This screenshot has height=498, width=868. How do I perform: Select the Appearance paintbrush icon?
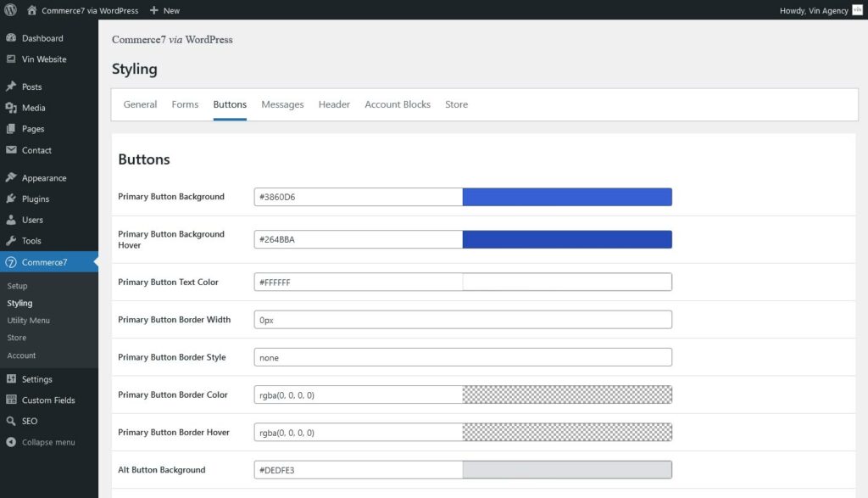pos(11,178)
